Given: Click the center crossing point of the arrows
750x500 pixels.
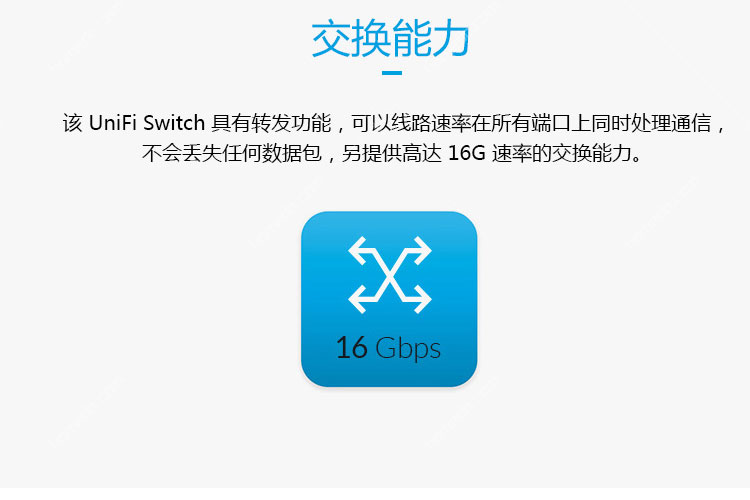Looking at the screenshot, I should pyautogui.click(x=390, y=275).
